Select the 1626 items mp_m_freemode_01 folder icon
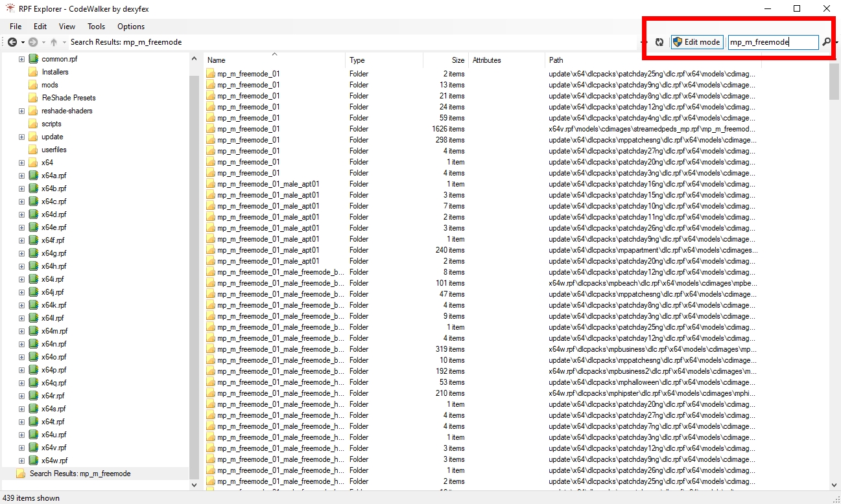841x504 pixels. (211, 129)
